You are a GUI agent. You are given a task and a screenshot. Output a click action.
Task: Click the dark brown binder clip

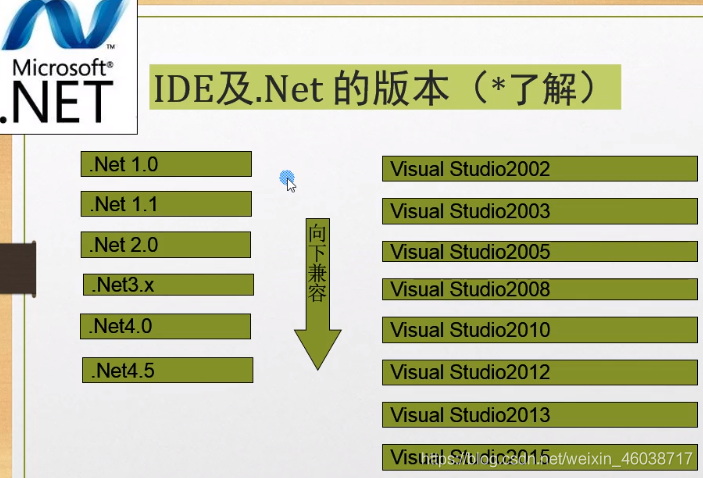click(17, 269)
